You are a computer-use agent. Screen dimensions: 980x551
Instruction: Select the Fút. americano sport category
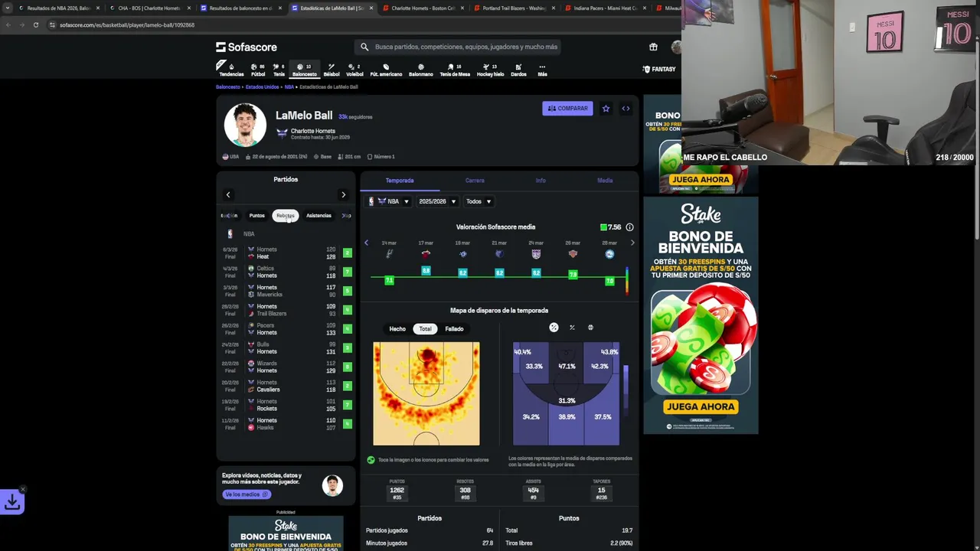pyautogui.click(x=386, y=70)
